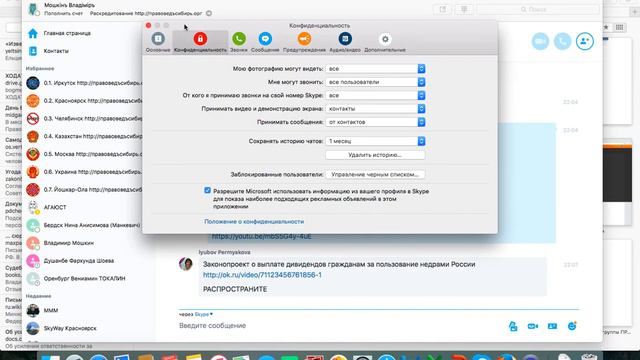Open the Предупреждения preferences tab
The height and width of the screenshot is (360, 640).
[x=304, y=42]
